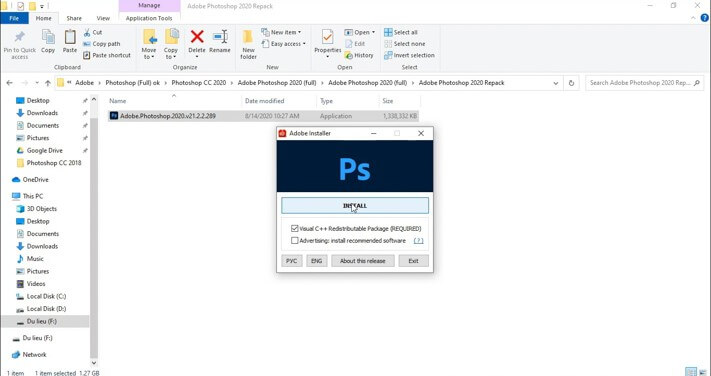
Task: Click Invert selection in ribbon
Action: click(x=409, y=55)
